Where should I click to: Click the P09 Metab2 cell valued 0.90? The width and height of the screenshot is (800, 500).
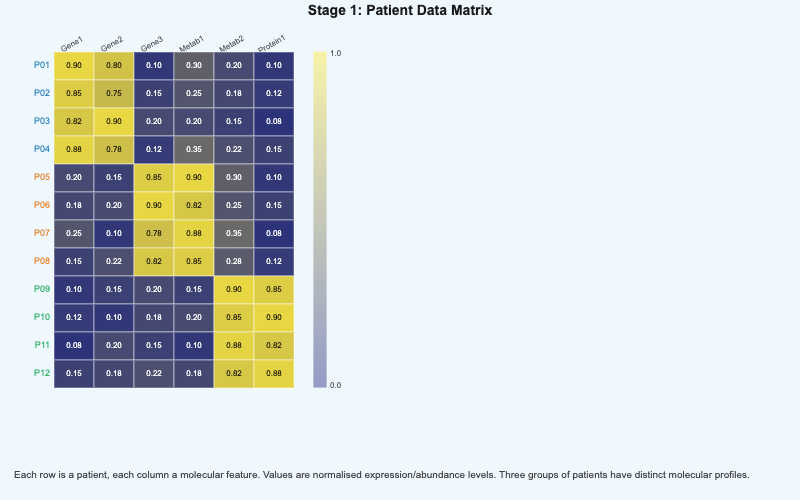coord(234,289)
